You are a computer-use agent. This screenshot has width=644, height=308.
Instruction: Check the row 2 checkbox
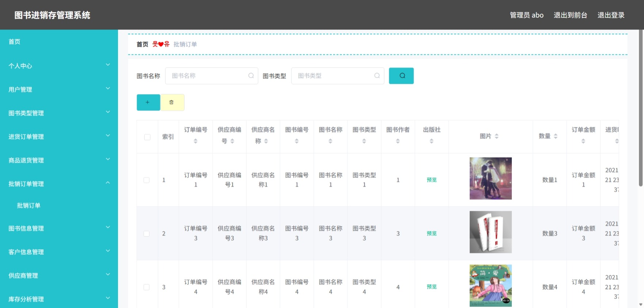tap(146, 234)
